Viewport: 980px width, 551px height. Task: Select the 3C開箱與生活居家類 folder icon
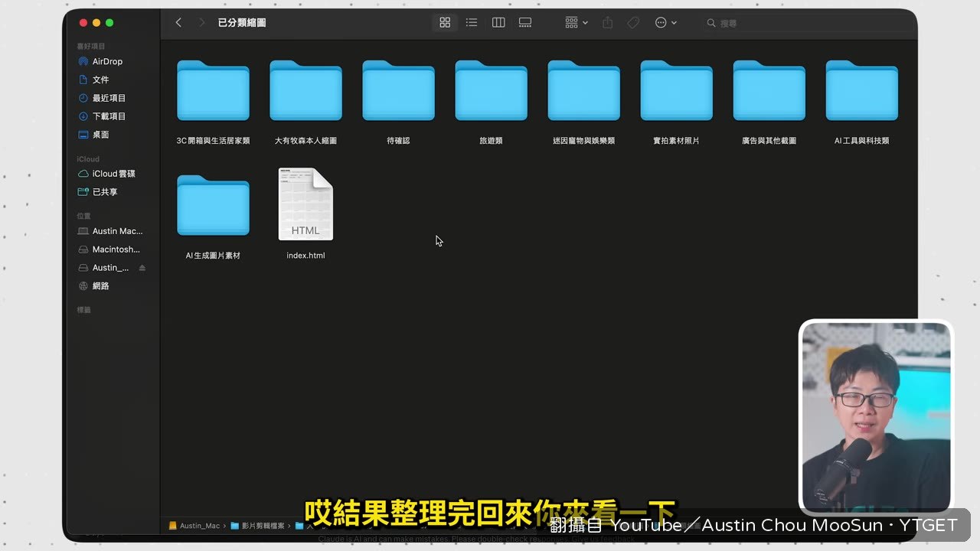click(x=213, y=90)
